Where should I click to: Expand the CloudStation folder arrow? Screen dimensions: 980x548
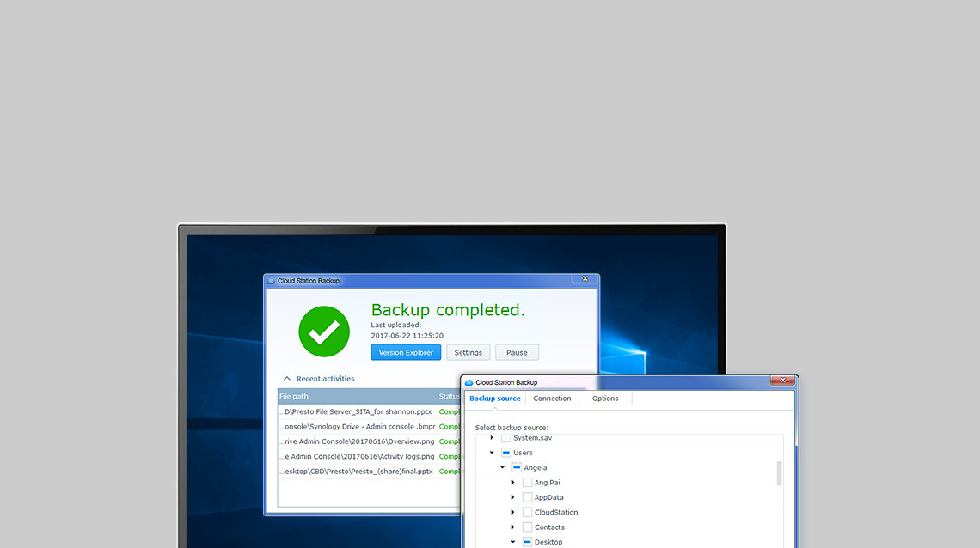click(x=513, y=513)
